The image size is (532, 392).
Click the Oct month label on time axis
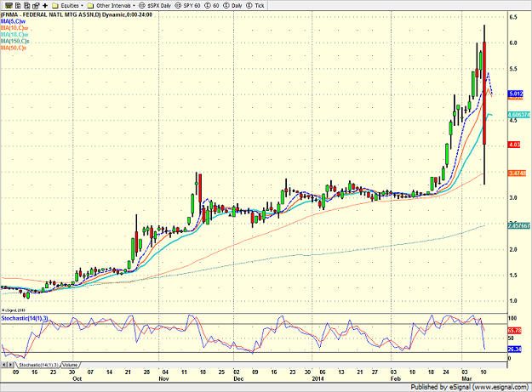pyautogui.click(x=77, y=378)
